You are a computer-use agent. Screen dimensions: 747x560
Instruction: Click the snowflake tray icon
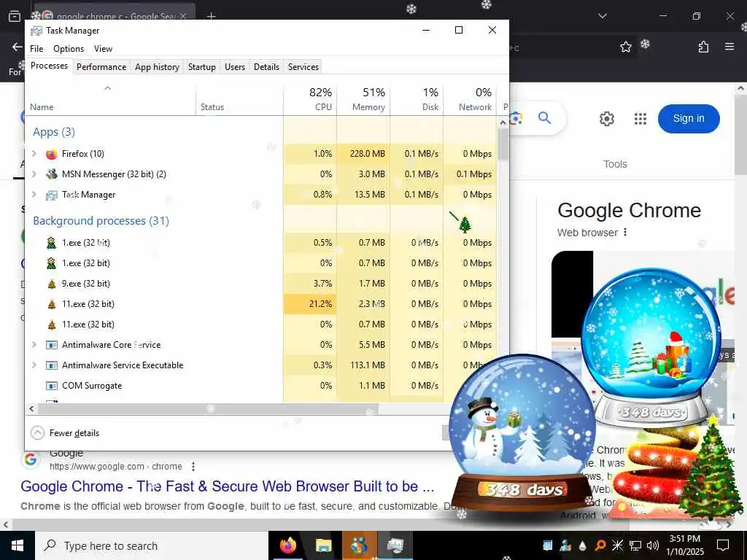point(617,545)
